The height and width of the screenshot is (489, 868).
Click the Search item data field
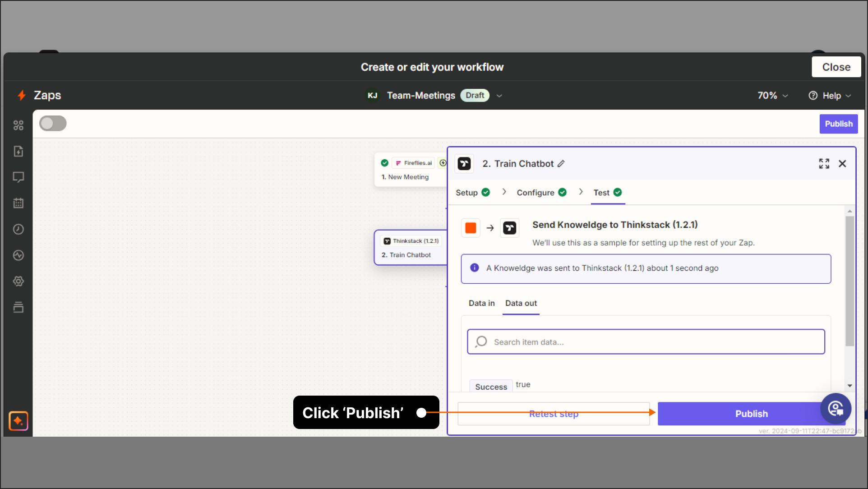[646, 341]
